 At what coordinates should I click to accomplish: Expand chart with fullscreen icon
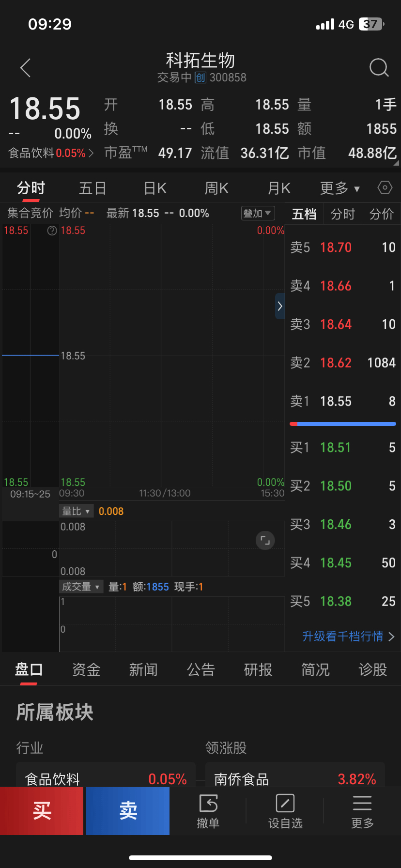coord(265,540)
